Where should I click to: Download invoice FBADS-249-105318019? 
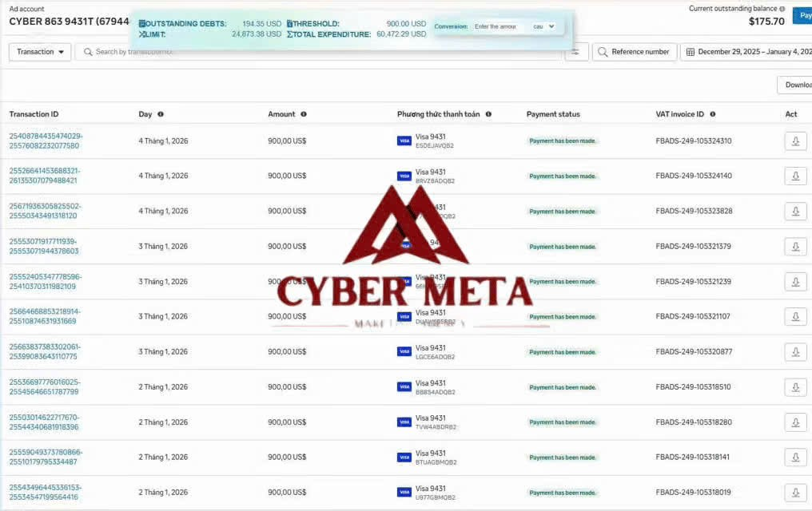795,493
